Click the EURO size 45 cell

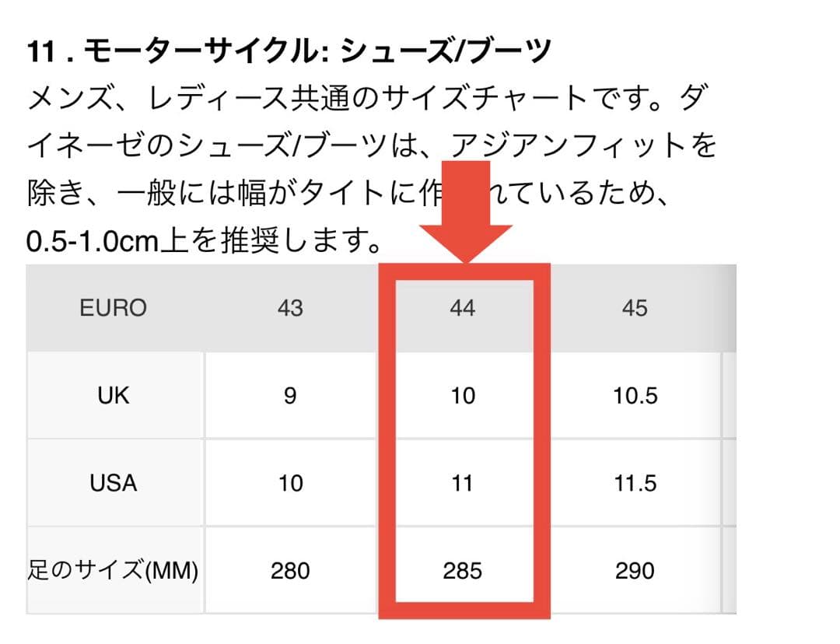point(635,308)
